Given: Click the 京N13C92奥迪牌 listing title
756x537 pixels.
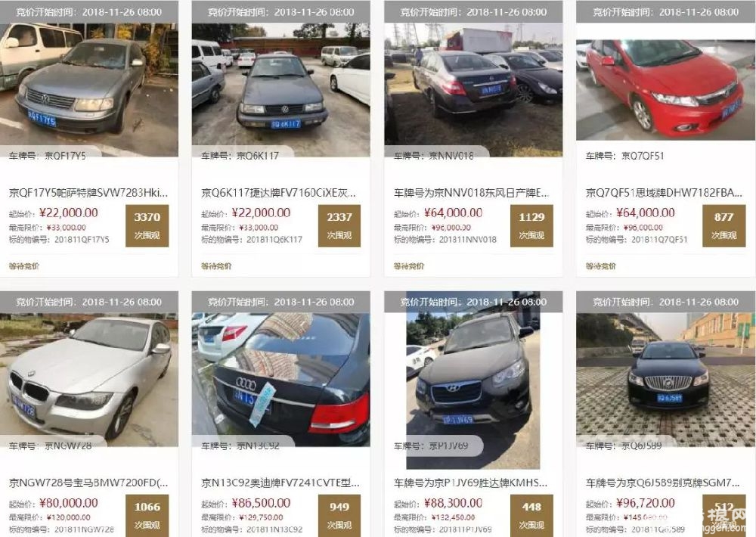Looking at the screenshot, I should tap(280, 483).
